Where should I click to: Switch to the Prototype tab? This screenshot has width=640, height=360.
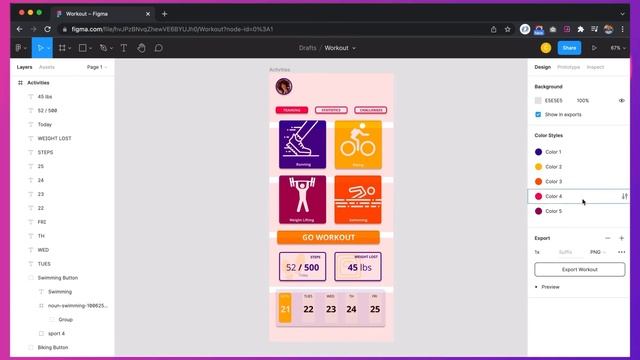[x=569, y=67]
